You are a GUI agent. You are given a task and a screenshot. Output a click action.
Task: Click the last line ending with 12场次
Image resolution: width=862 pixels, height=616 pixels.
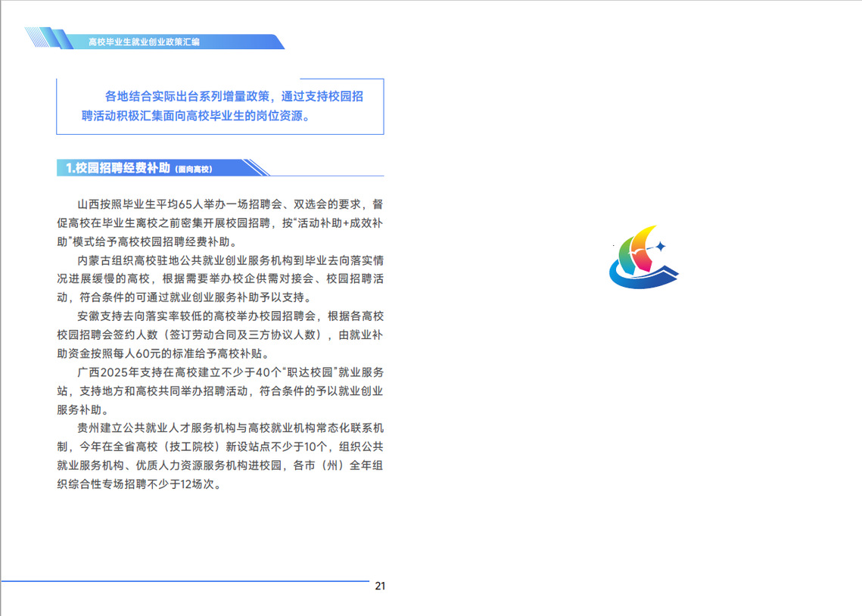[138, 484]
